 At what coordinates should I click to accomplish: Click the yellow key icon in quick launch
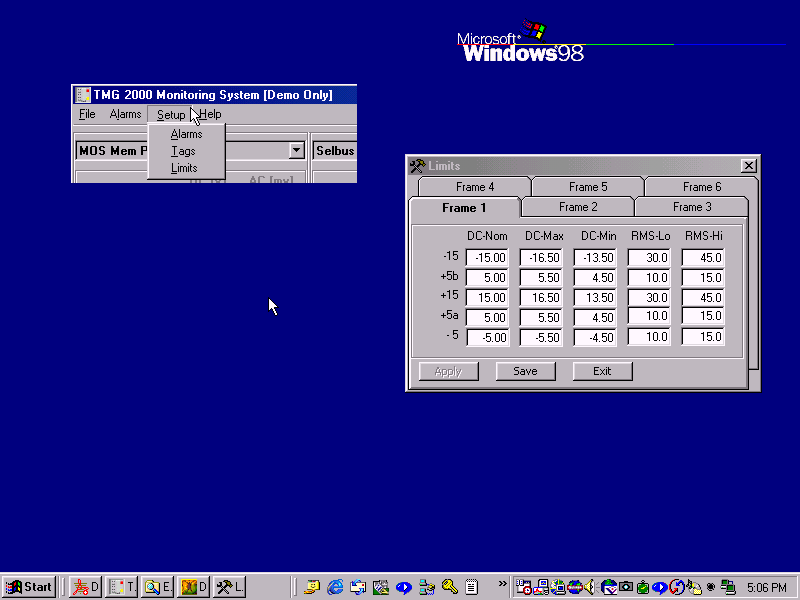[x=450, y=587]
